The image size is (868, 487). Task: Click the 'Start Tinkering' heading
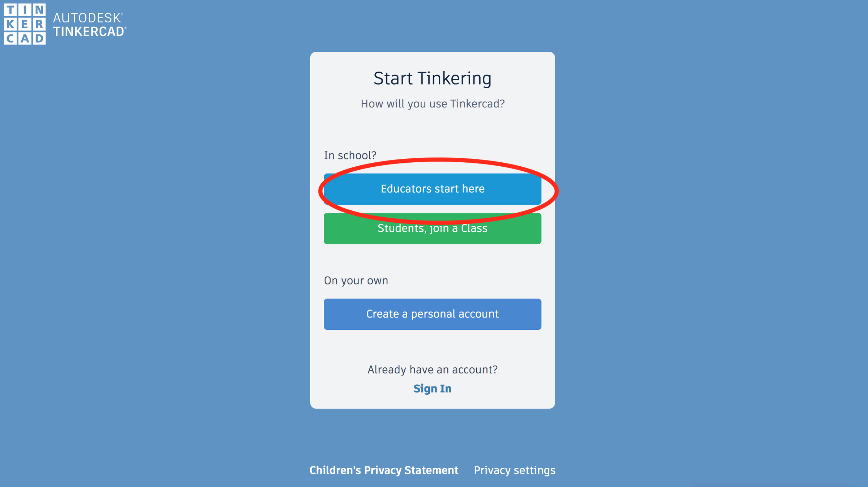pyautogui.click(x=433, y=78)
